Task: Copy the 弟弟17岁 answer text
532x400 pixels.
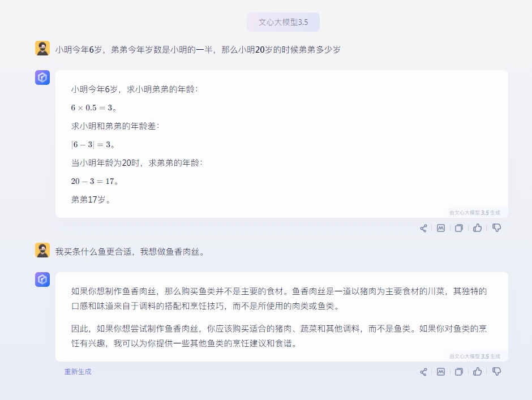Action: click(x=459, y=228)
